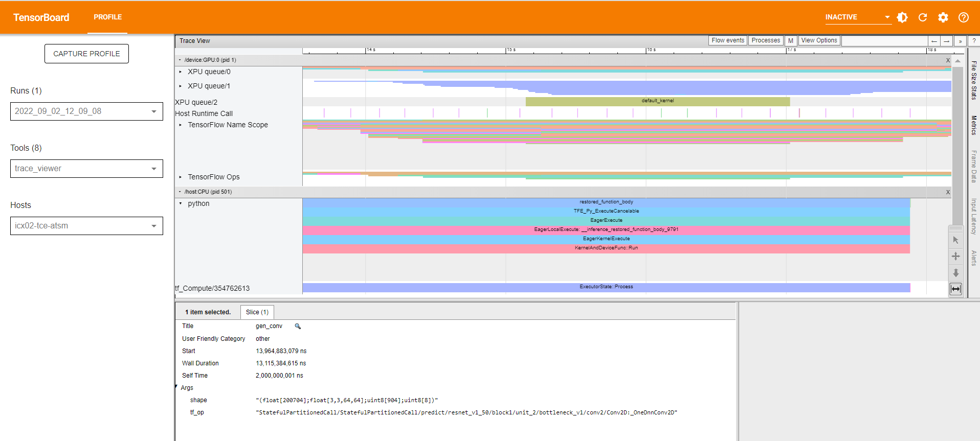The image size is (980, 441).
Task: Activate the pan tool in trace view
Action: tap(955, 257)
